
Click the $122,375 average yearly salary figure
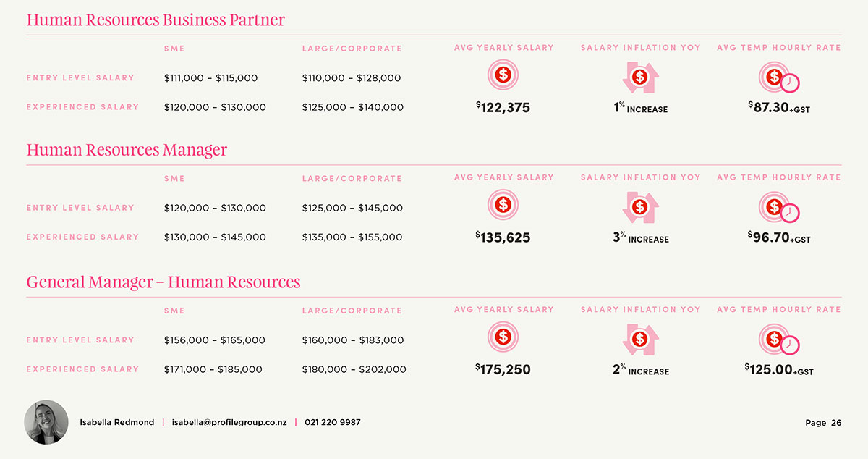(503, 108)
